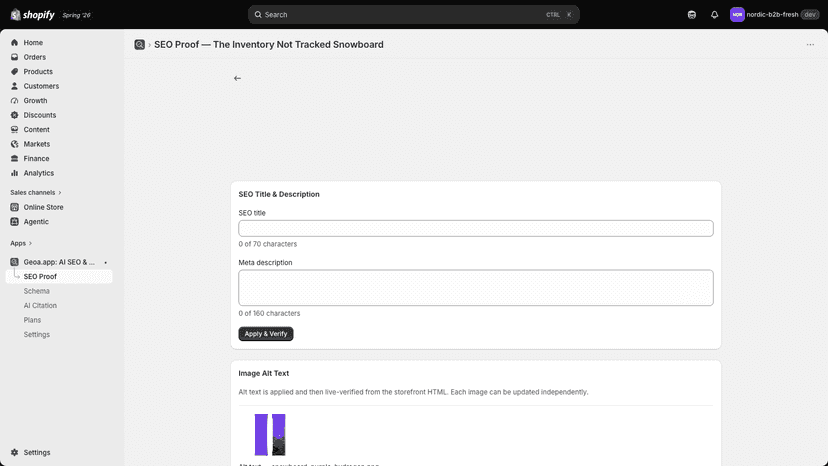Focus the SEO title field
The width and height of the screenshot is (828, 466).
(x=476, y=228)
